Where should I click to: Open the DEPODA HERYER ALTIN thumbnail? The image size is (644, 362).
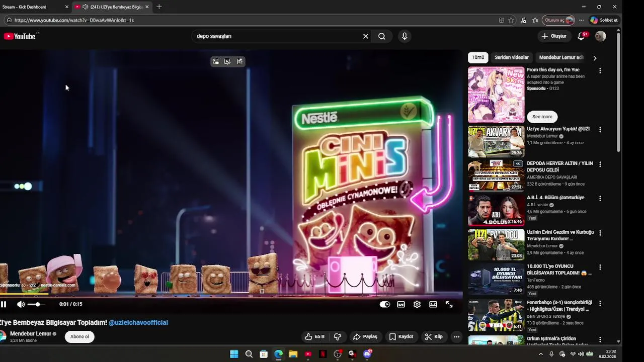click(x=496, y=176)
